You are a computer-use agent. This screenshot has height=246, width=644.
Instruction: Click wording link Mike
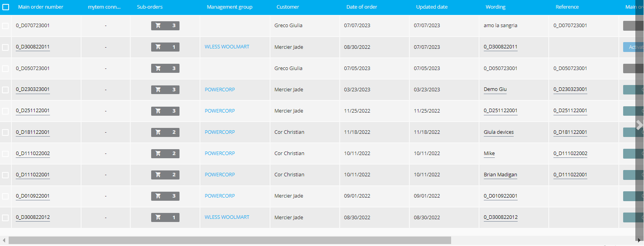[x=489, y=153]
